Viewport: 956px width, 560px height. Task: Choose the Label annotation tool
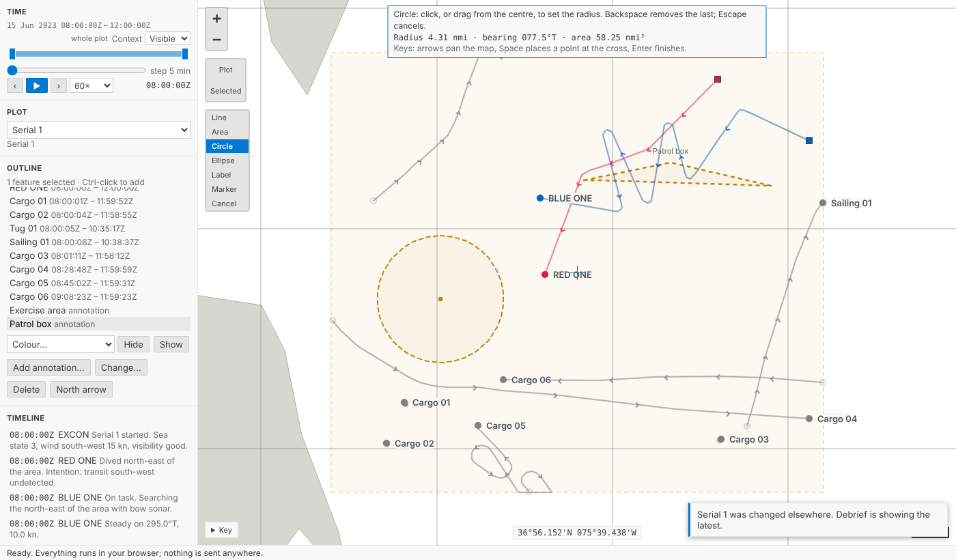tap(227, 175)
